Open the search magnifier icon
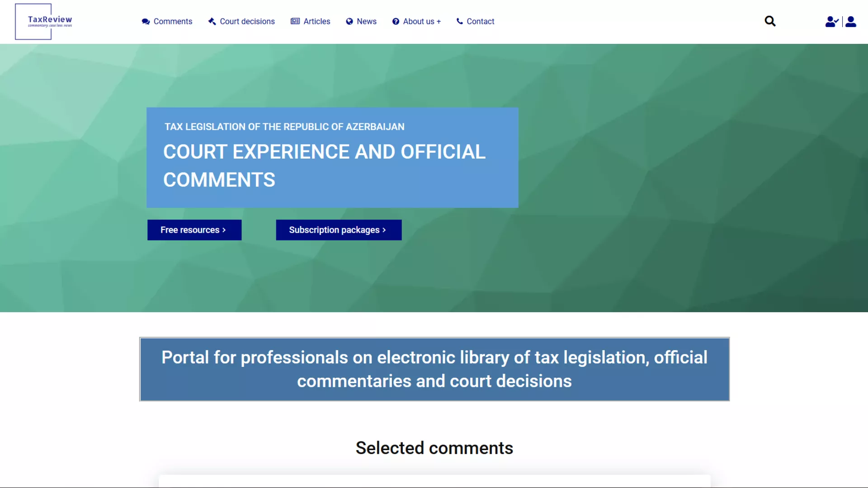868x488 pixels. tap(770, 21)
